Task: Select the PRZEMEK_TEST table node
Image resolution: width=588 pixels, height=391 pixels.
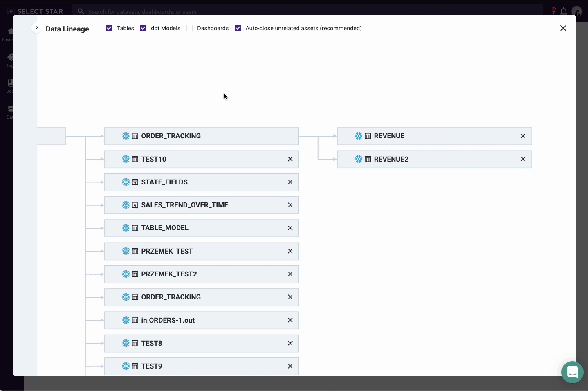Action: (167, 251)
